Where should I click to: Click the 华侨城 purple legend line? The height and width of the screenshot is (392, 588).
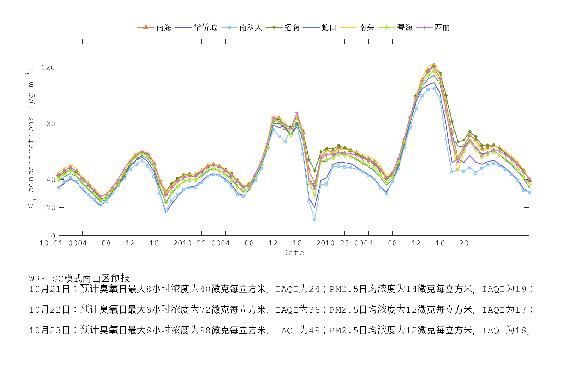coord(183,27)
